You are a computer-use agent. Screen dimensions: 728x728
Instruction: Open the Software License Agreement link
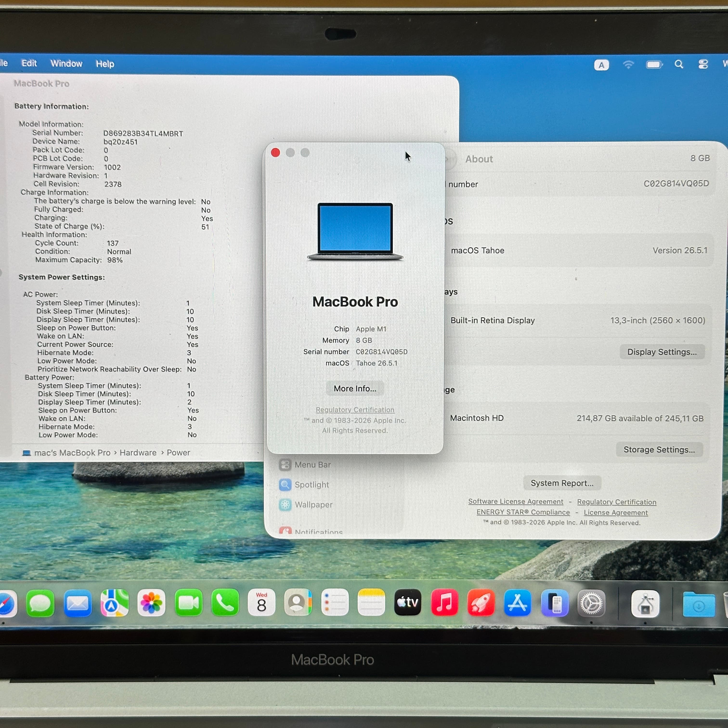[x=515, y=501]
